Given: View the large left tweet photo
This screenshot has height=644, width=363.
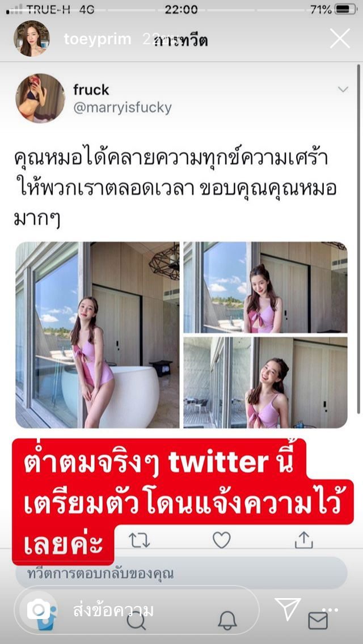Looking at the screenshot, I should coord(98,334).
